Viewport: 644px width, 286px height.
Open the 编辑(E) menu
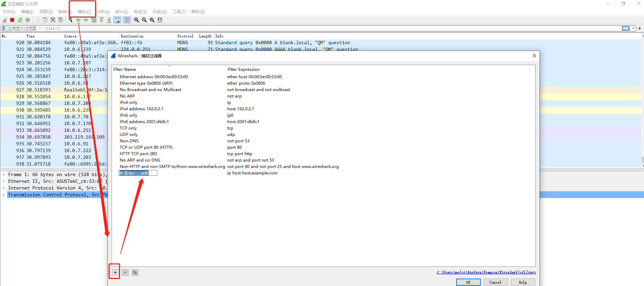tap(27, 12)
